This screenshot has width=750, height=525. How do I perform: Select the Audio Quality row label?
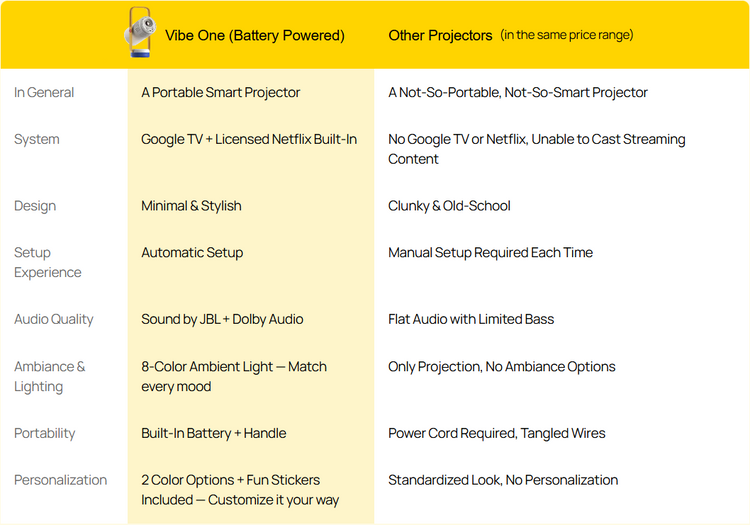[x=54, y=319]
